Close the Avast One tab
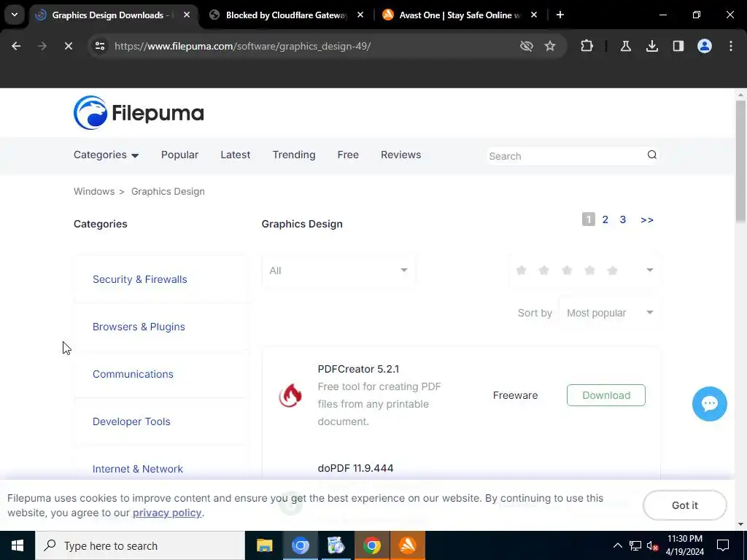 pos(533,15)
